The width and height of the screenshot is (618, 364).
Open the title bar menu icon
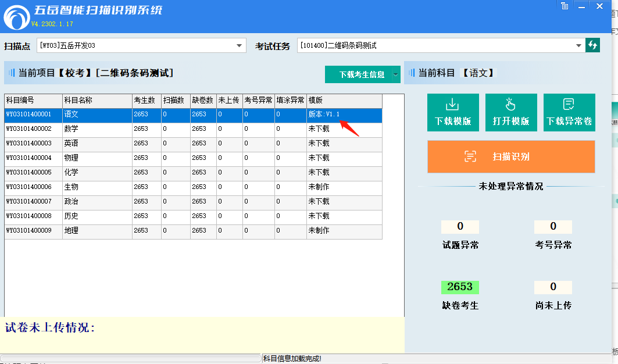564,6
